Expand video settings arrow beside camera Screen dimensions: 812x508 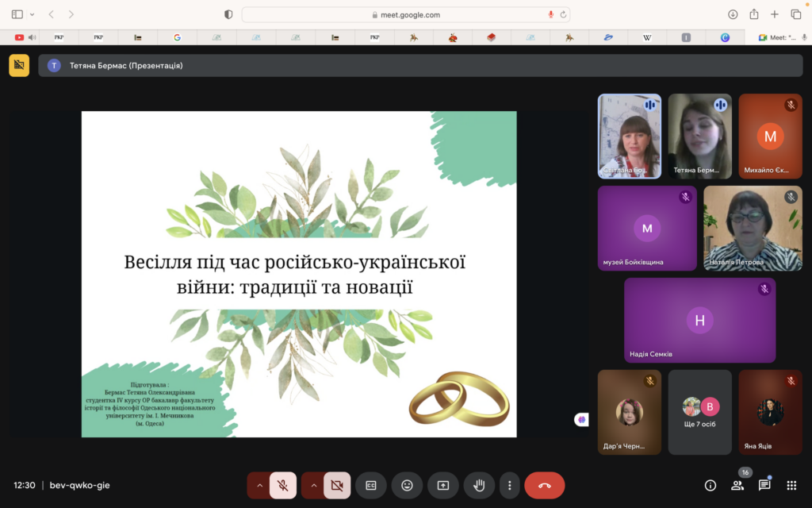point(313,485)
